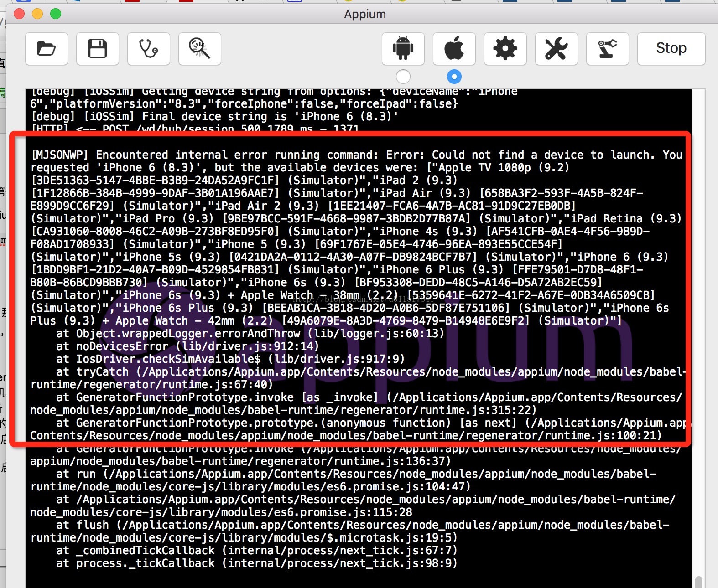Open Android settings with the robot icon

403,48
